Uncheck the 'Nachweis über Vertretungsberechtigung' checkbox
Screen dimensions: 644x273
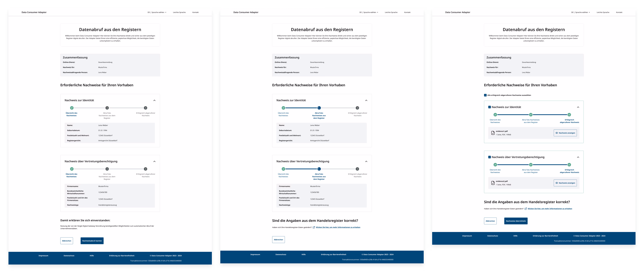tap(489, 157)
